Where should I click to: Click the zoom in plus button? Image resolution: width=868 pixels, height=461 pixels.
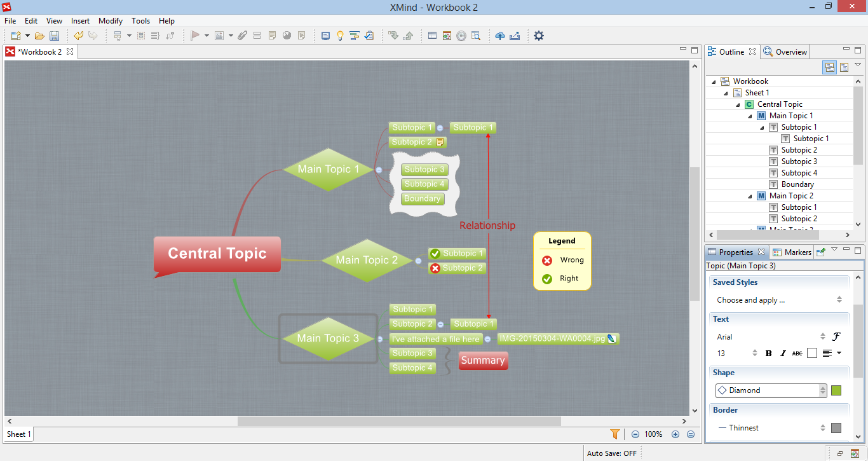pos(675,434)
